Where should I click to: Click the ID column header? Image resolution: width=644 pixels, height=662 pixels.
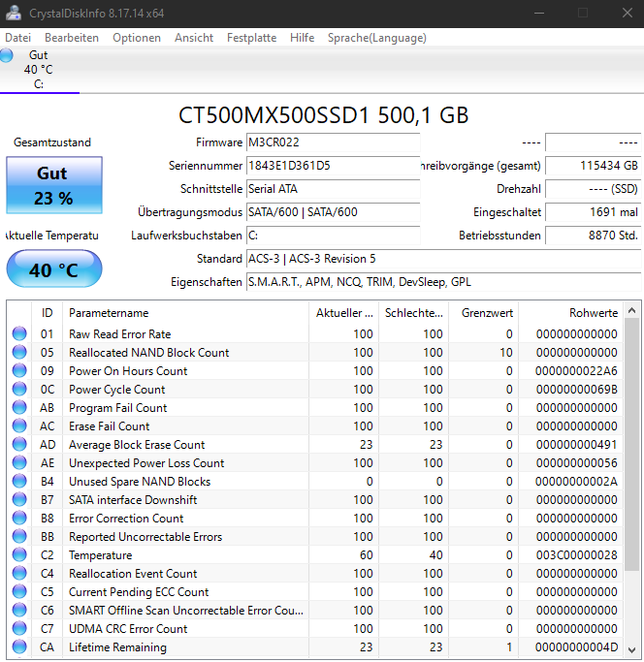(47, 313)
